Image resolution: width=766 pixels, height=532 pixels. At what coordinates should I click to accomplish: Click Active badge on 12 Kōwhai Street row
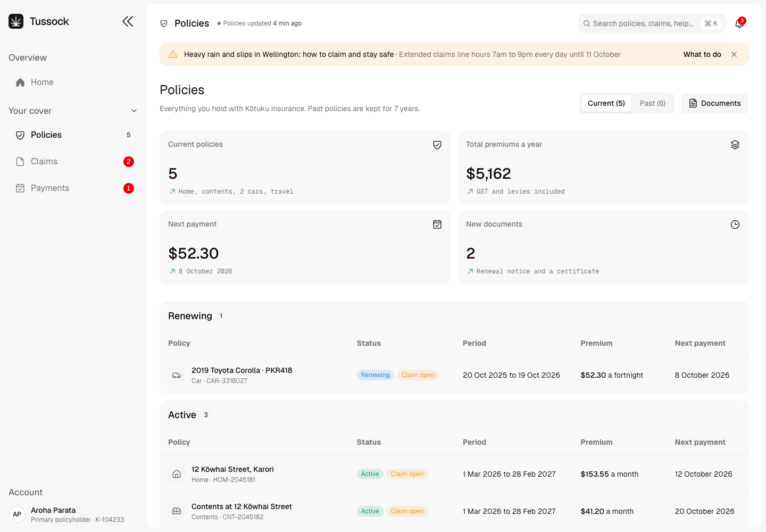(x=370, y=474)
